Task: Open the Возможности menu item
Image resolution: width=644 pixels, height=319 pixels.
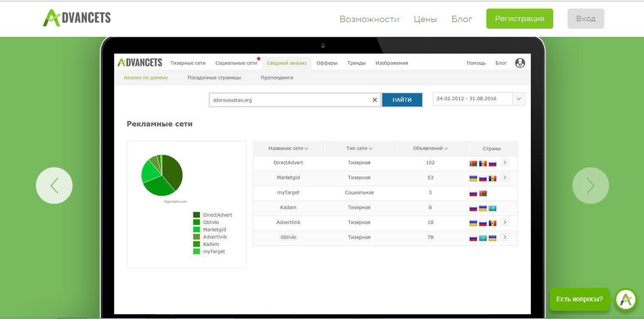Action: tap(369, 19)
